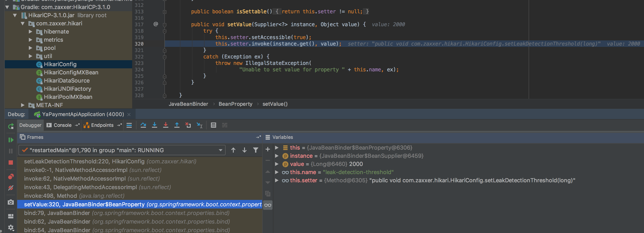Screen dimensions: 644x233
Task: Click the Step Over debug icon
Action: pyautogui.click(x=143, y=125)
